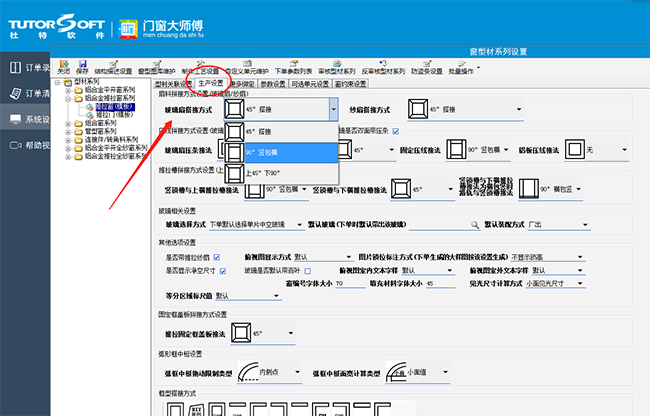650x416 pixels.
Task: Switch to the 更多绑定 tab
Action: tap(242, 84)
